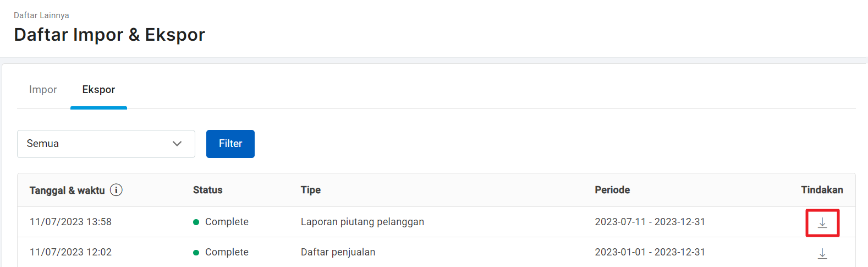Select the 11/07/2023 13:58 export row
Viewport: 868px width, 267px height.
pyautogui.click(x=436, y=222)
